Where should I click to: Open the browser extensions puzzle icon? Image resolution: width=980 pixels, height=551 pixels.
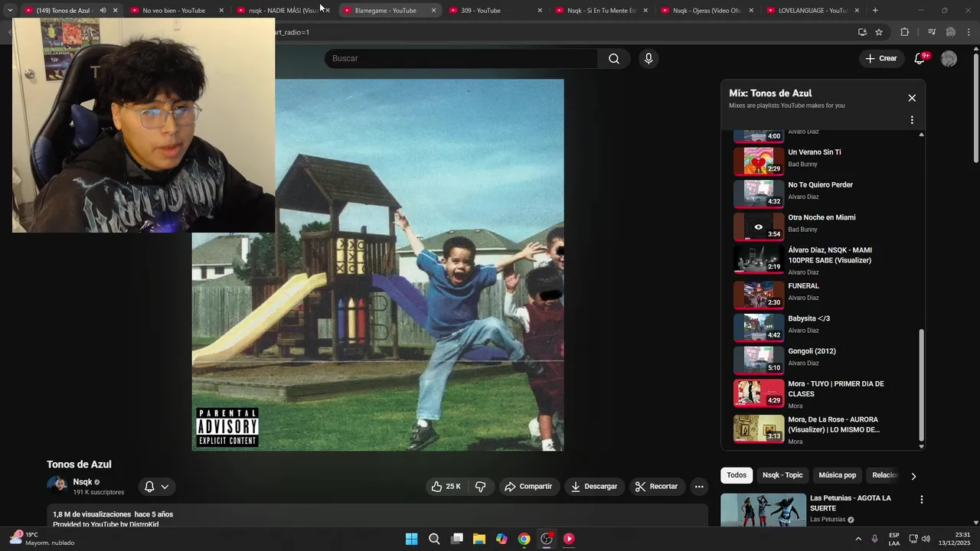pyautogui.click(x=904, y=32)
